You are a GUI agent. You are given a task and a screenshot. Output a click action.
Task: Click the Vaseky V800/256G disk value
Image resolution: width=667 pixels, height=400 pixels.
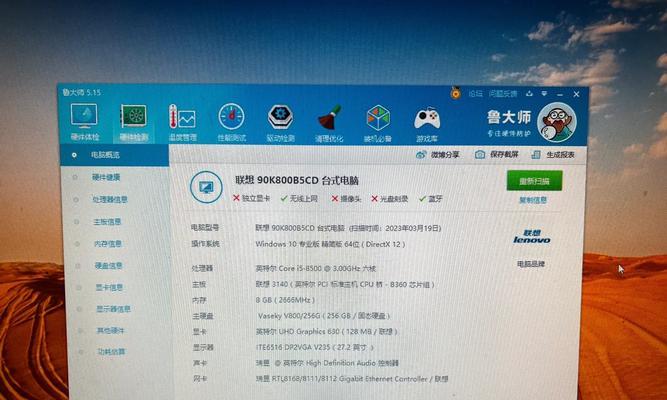click(x=324, y=316)
